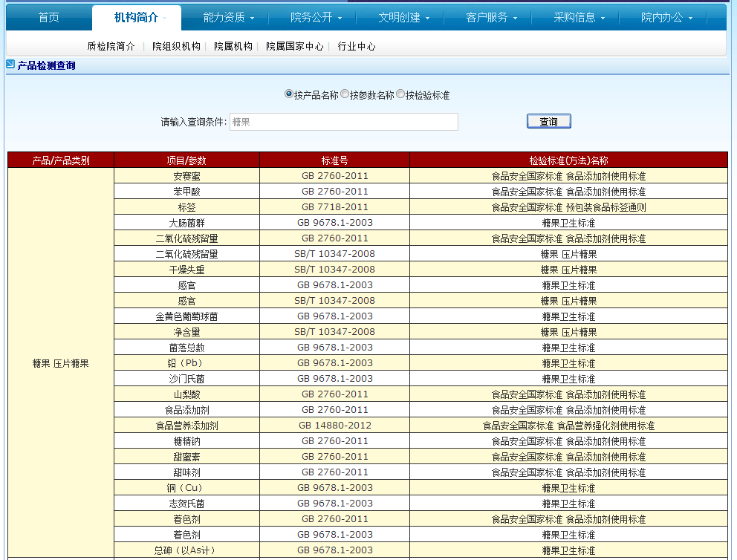Click the 甜味剂 parameter cell
This screenshot has width=737, height=560.
[186, 472]
